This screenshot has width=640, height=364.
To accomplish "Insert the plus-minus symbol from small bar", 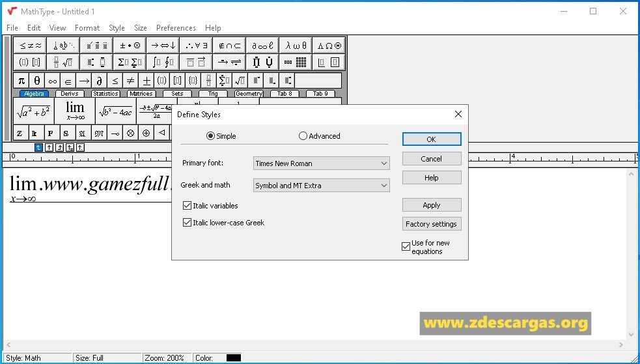I will click(x=146, y=80).
